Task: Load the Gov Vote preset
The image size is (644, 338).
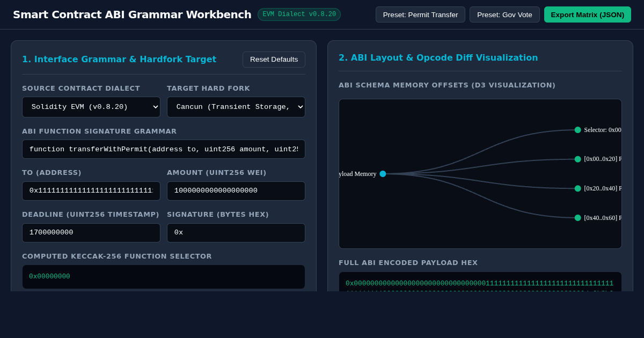Action: [x=504, y=14]
